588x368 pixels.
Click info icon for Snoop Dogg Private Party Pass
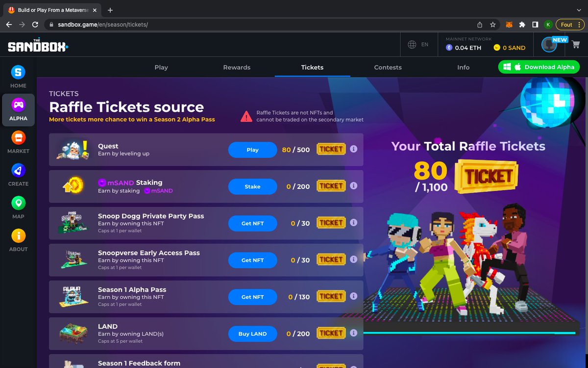(354, 223)
